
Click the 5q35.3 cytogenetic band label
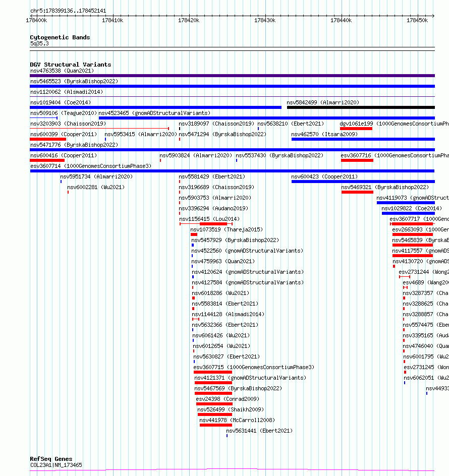(x=39, y=43)
